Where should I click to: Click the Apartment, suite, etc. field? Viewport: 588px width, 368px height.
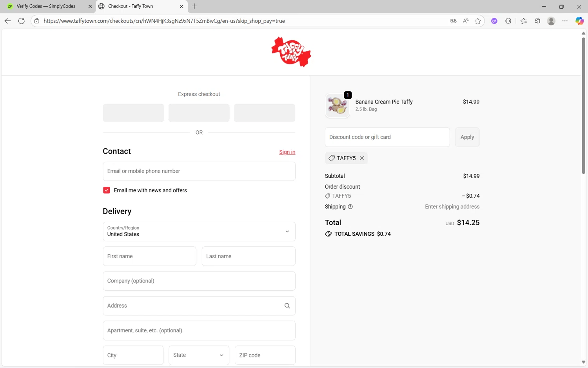pyautogui.click(x=199, y=330)
